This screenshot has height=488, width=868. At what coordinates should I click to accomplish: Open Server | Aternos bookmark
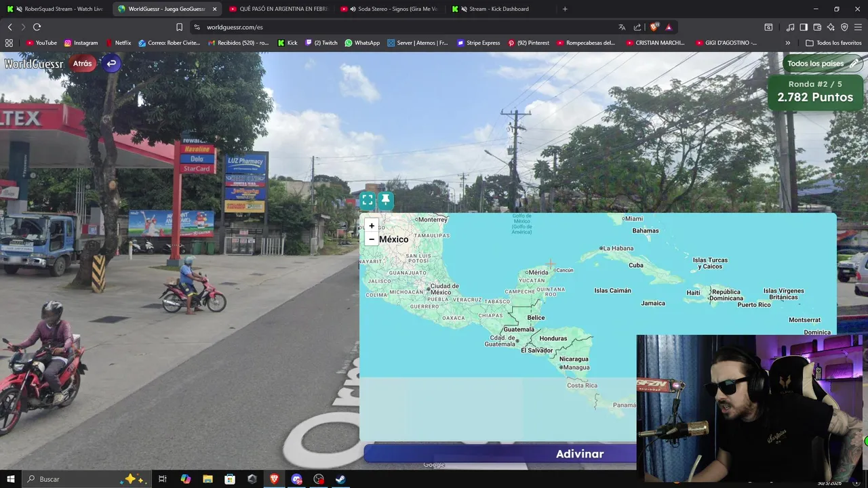tap(418, 43)
